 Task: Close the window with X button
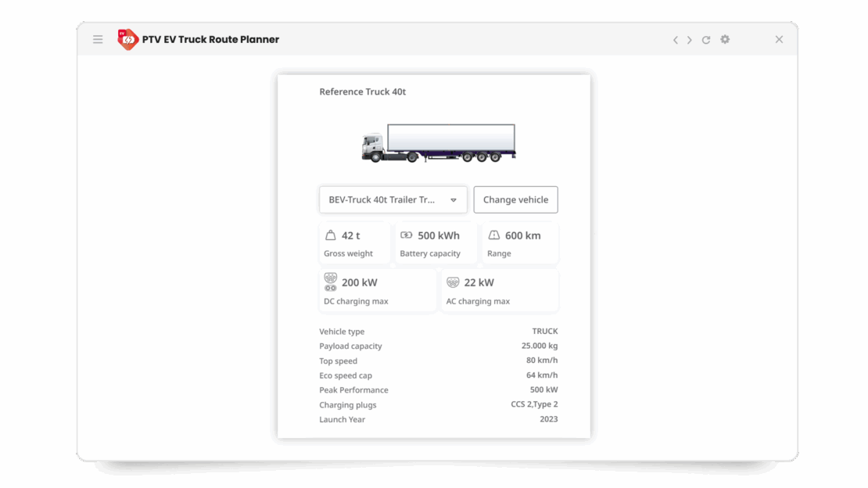(x=779, y=39)
